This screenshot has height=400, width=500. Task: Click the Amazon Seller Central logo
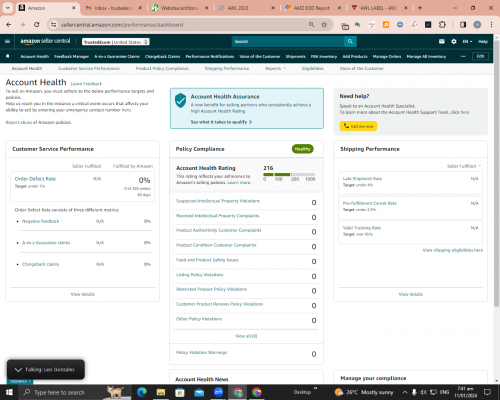click(45, 41)
